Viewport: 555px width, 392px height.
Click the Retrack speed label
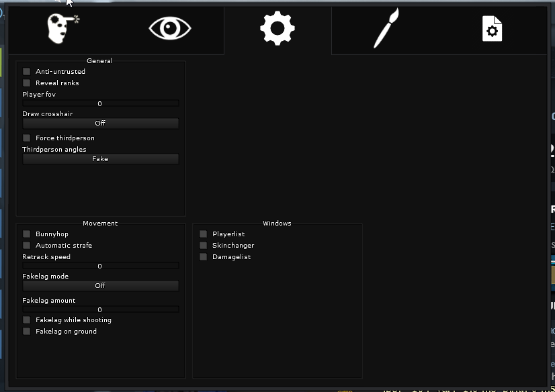[46, 257]
